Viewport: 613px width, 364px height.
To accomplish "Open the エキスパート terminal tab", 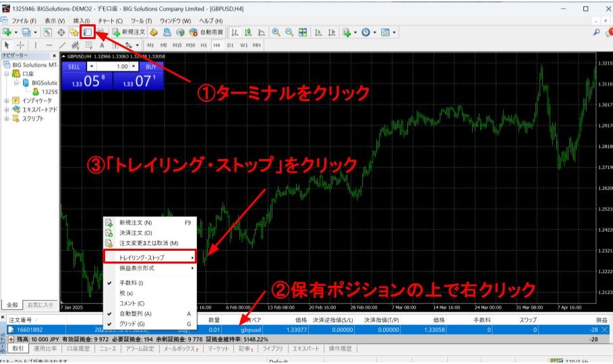I will pos(306,348).
